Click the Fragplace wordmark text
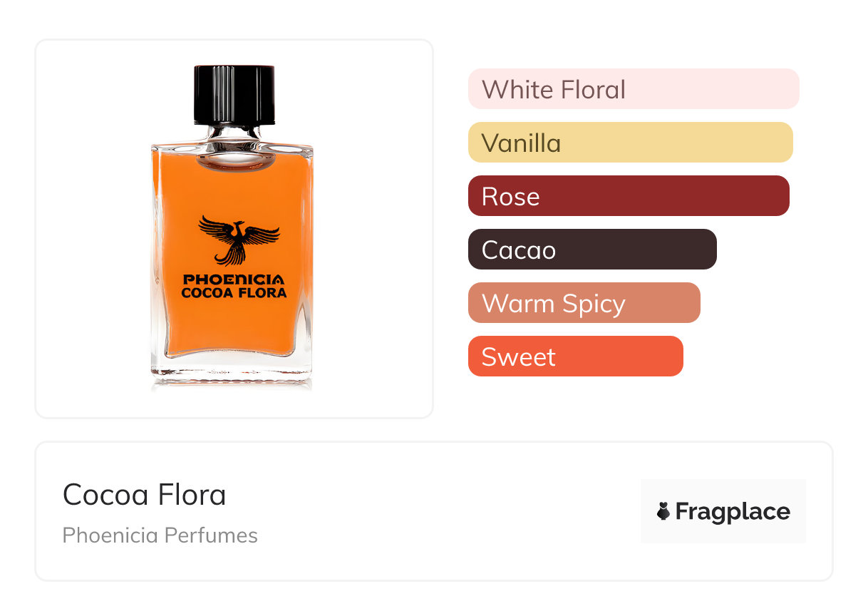Viewport: 868px width, 616px height. coord(732,511)
